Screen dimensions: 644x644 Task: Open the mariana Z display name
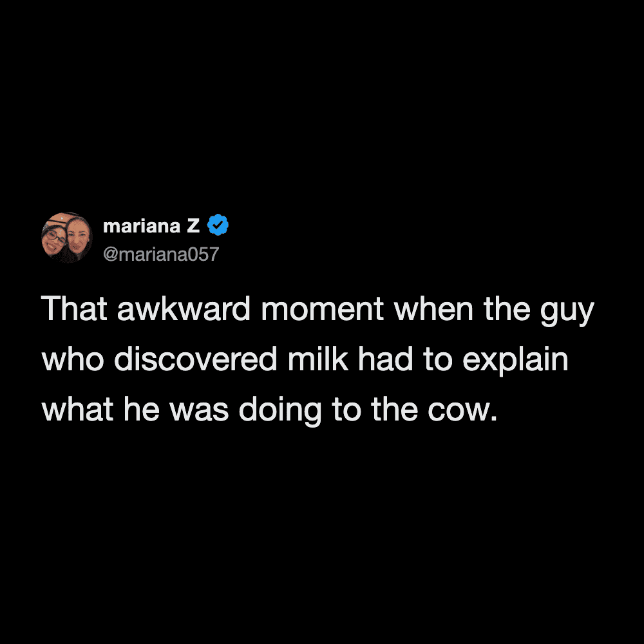[151, 226]
